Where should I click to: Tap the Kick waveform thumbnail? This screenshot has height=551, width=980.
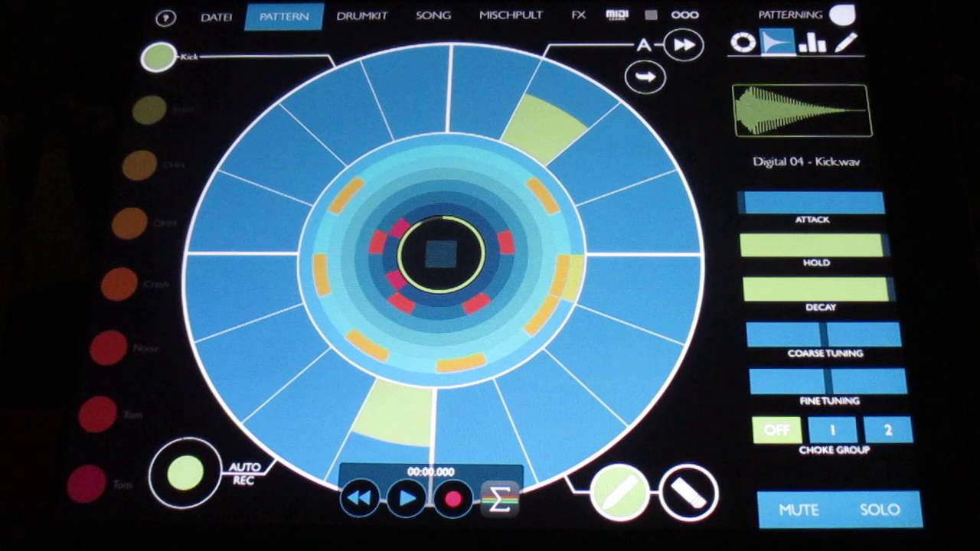tap(802, 111)
